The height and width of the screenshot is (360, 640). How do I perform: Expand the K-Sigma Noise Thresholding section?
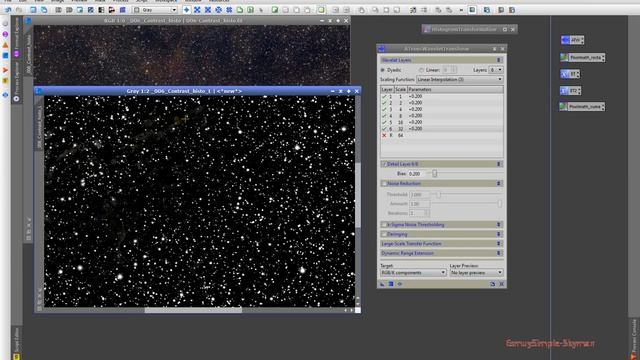pos(498,225)
